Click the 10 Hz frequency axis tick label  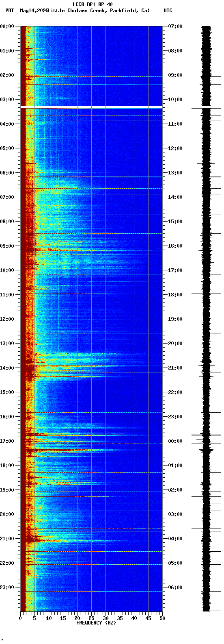[49, 618]
